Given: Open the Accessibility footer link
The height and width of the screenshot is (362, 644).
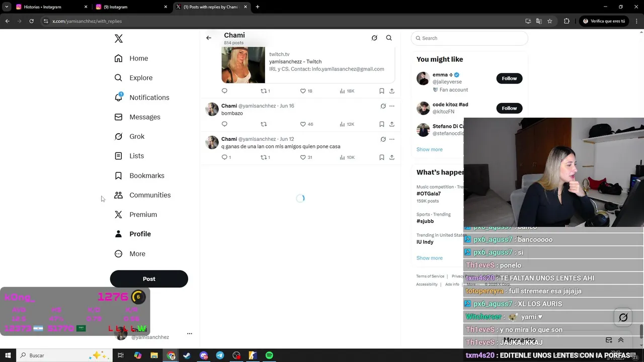Looking at the screenshot, I should tap(427, 284).
